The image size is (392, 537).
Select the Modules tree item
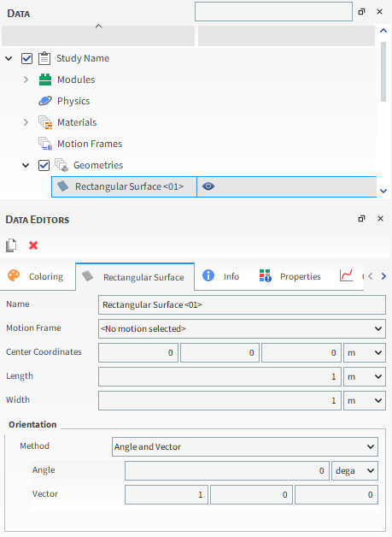click(x=76, y=80)
